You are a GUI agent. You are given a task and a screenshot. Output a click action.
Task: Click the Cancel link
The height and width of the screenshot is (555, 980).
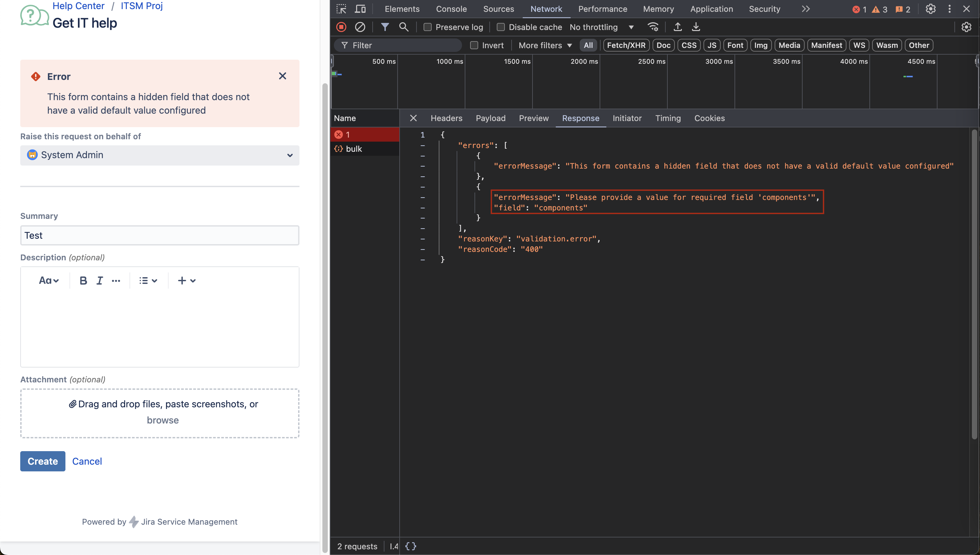coord(87,461)
